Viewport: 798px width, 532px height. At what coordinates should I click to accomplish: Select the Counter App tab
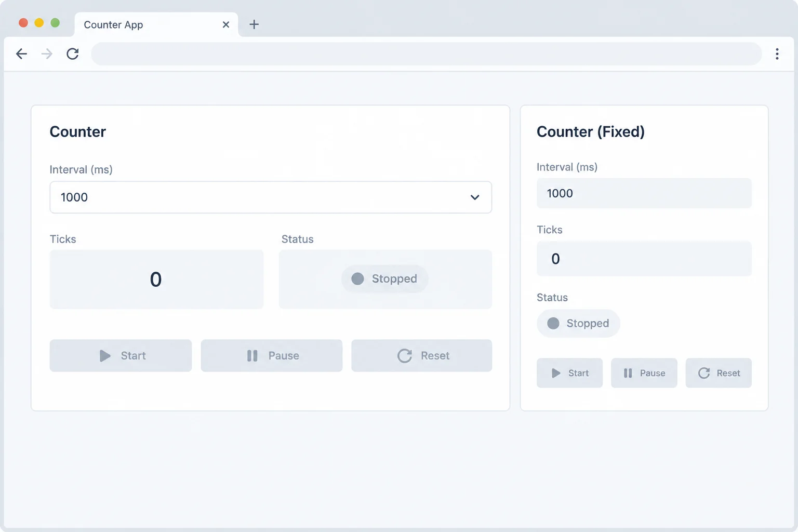pos(156,24)
